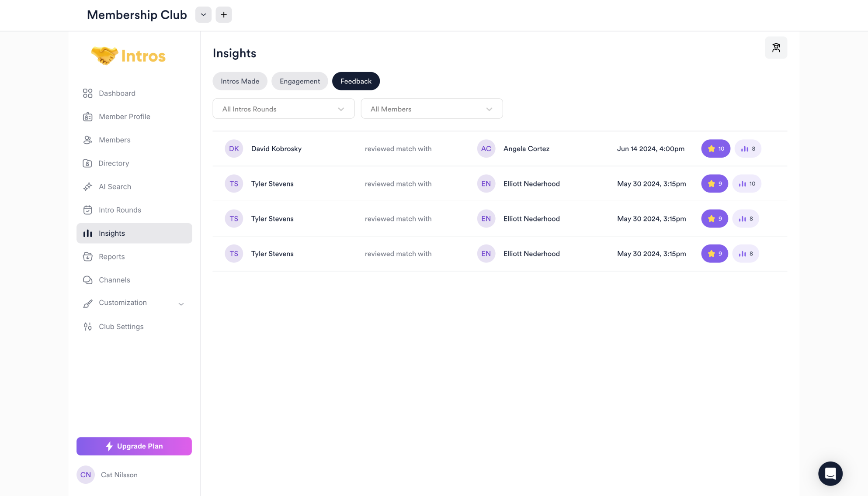
Task: Click the Upgrade Plan button
Action: 134,446
